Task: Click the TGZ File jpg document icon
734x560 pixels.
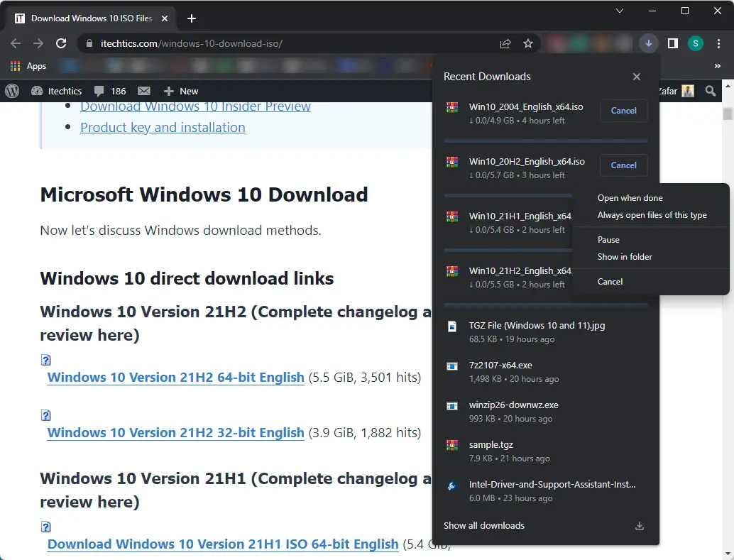Action: [x=452, y=326]
